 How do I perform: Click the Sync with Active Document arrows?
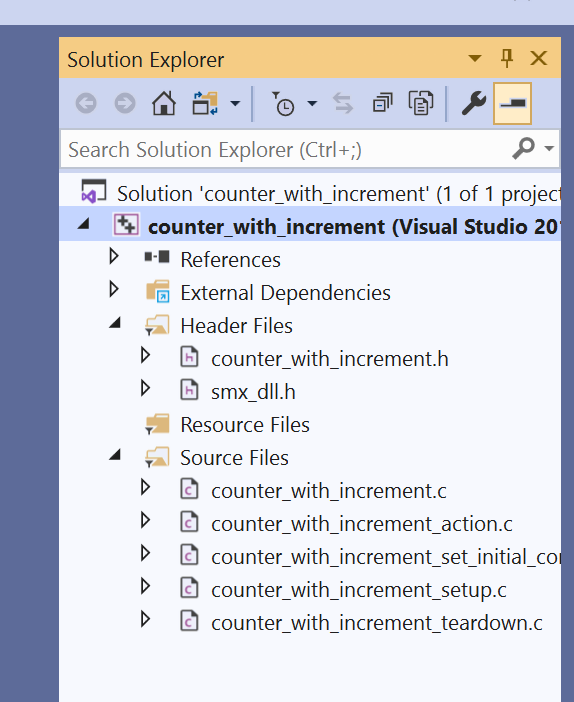click(x=343, y=103)
